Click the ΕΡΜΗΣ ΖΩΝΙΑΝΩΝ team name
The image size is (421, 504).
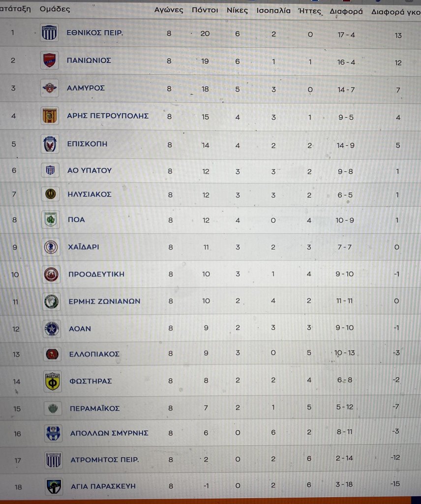pos(104,301)
